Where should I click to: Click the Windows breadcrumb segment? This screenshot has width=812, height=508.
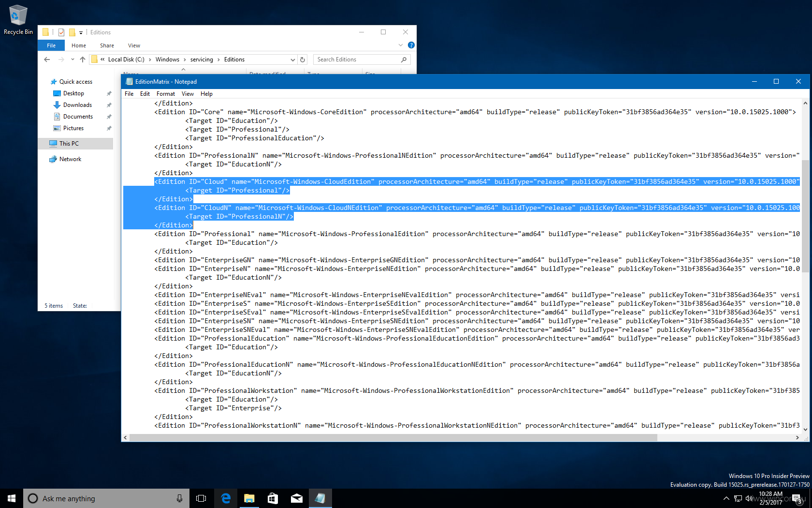click(167, 60)
